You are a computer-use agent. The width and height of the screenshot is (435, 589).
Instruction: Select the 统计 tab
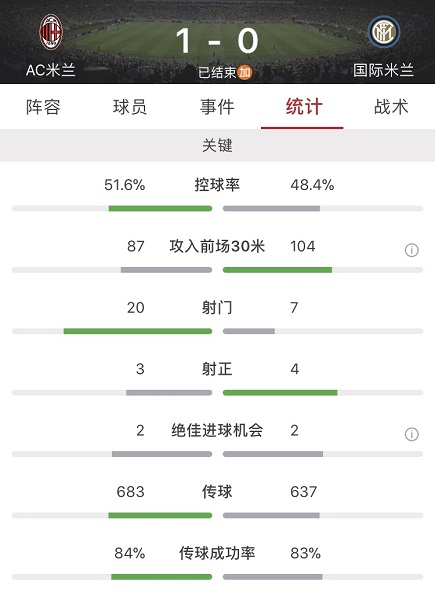click(x=304, y=107)
